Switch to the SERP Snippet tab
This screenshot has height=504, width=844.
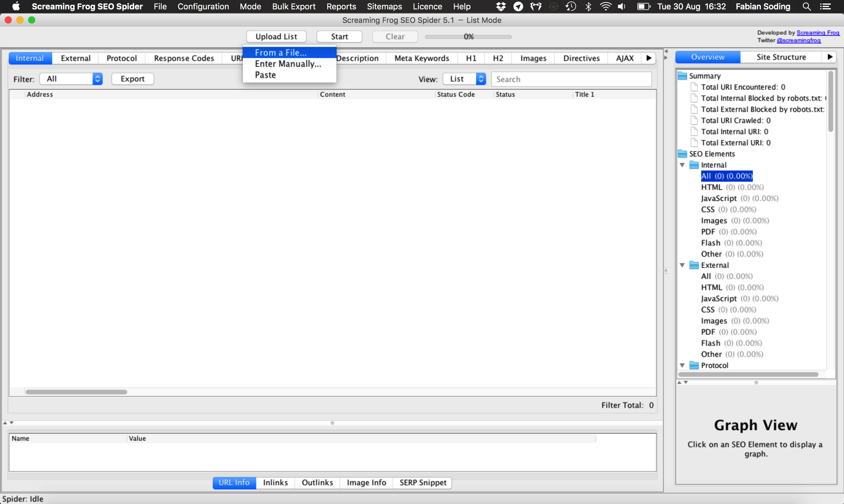tap(423, 483)
